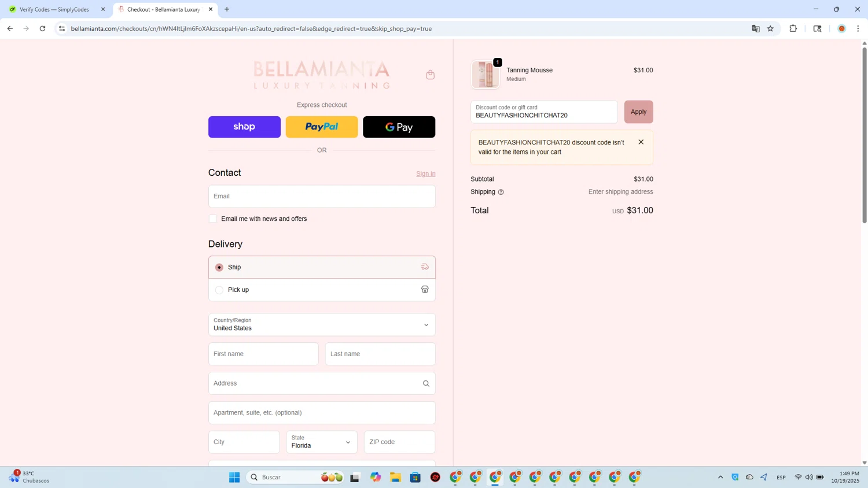Open the clock showing 1:49 PM

click(845, 477)
